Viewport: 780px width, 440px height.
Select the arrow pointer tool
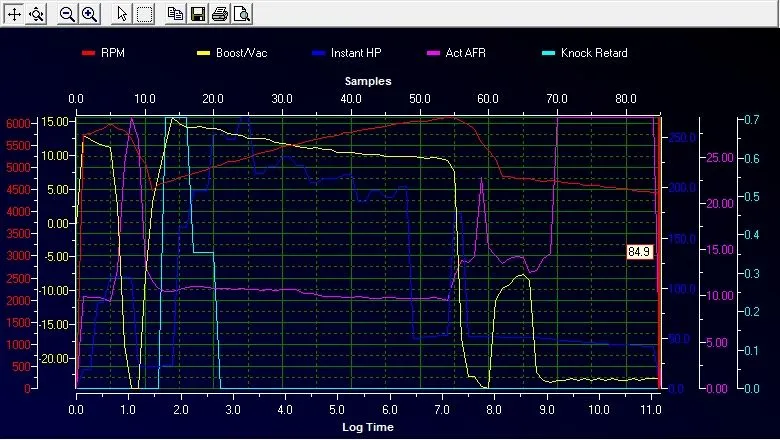click(x=122, y=14)
